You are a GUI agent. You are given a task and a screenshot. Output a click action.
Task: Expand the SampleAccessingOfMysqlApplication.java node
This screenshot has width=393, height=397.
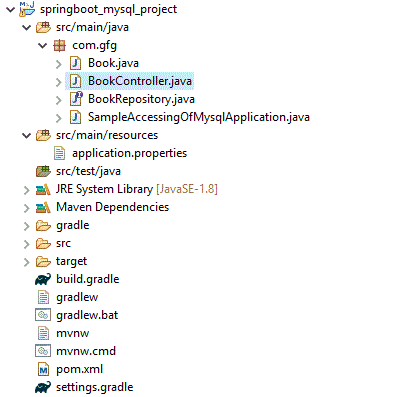pyautogui.click(x=59, y=118)
